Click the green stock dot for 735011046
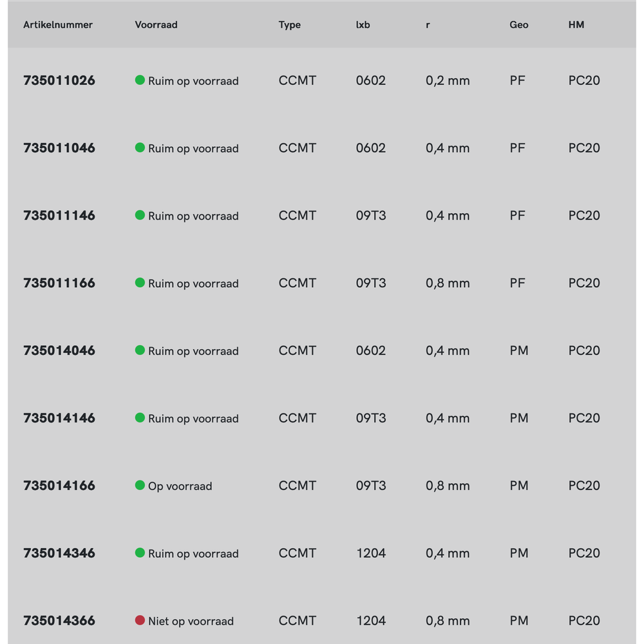 click(x=140, y=148)
